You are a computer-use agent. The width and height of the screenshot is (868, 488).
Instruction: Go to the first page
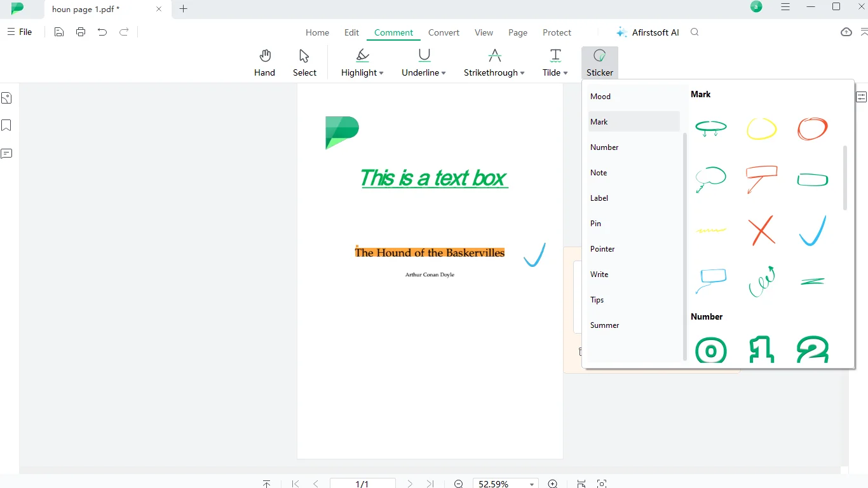coord(295,484)
